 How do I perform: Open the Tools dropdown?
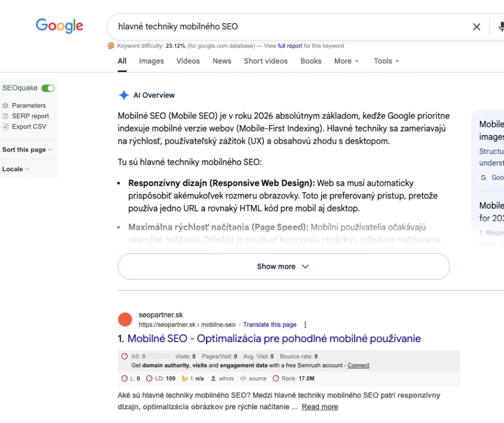click(x=386, y=61)
